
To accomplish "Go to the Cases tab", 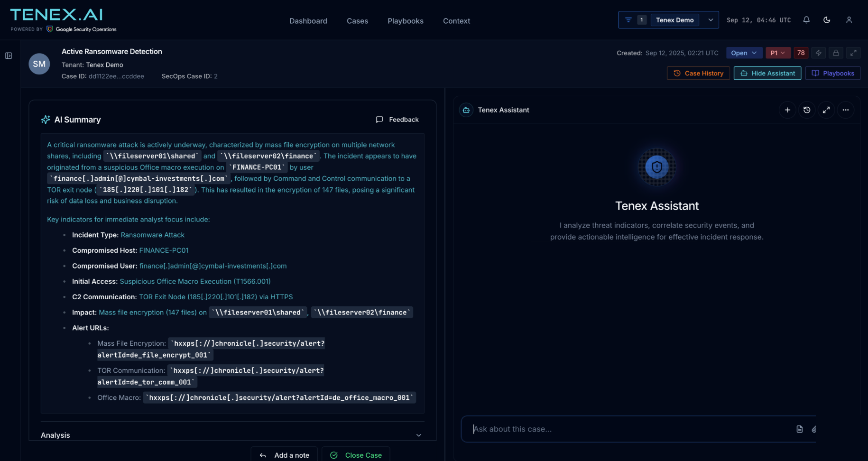I will (x=357, y=21).
